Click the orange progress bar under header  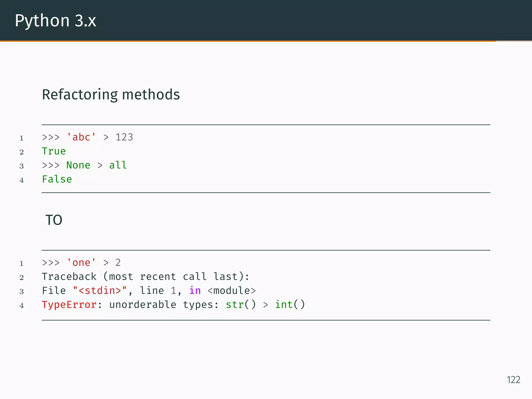coord(248,41)
